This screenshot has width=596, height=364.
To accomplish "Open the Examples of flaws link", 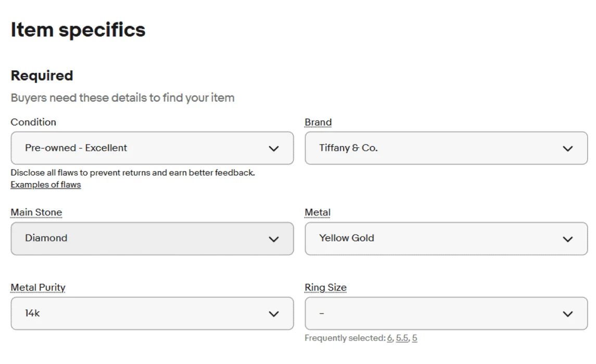I will 46,185.
